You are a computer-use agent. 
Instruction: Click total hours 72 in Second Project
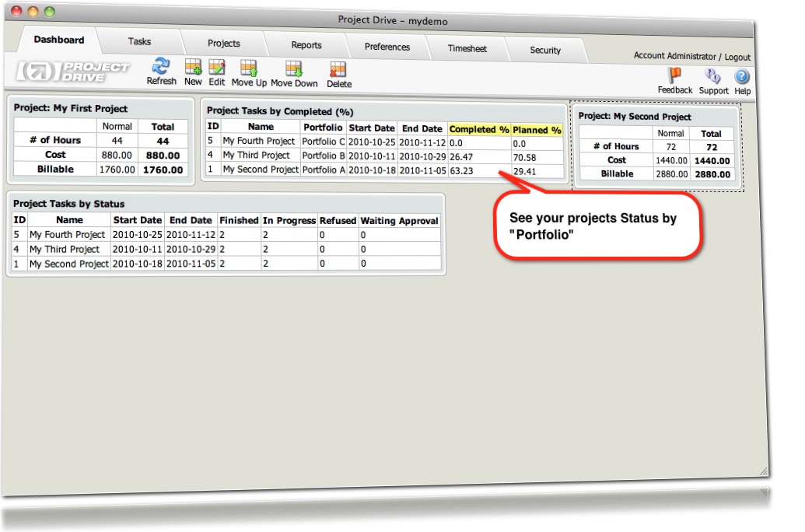(712, 147)
